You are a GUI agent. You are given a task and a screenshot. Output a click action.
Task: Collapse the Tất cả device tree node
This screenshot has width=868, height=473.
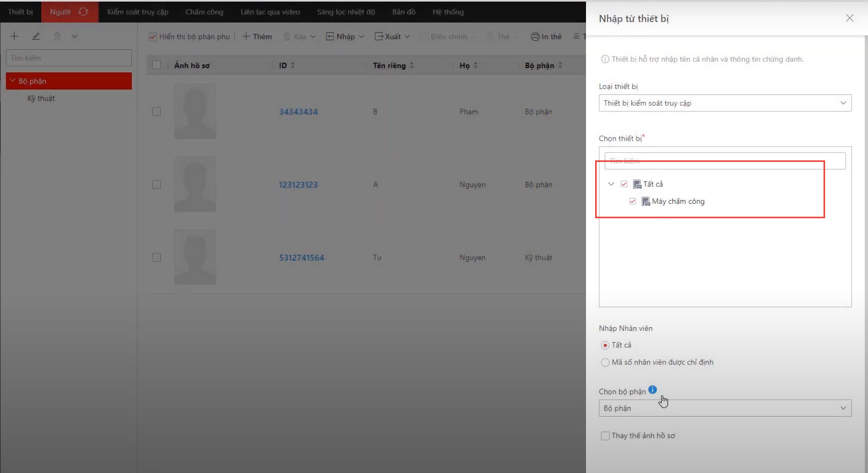coord(611,184)
